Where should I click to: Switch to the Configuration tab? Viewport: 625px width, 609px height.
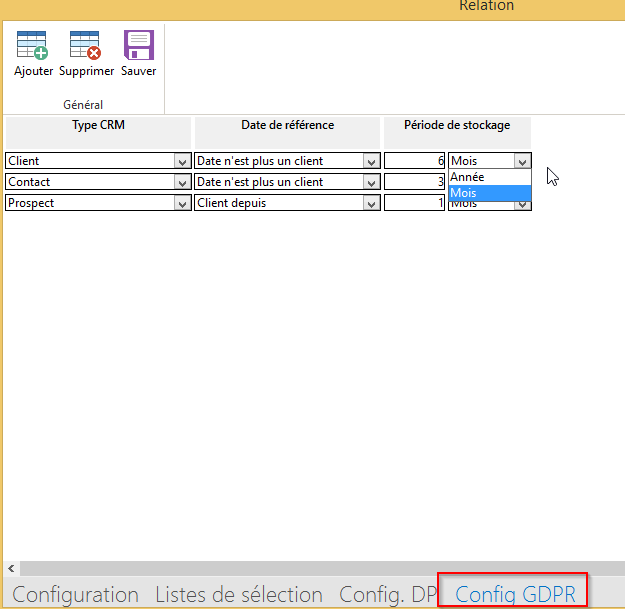(75, 594)
